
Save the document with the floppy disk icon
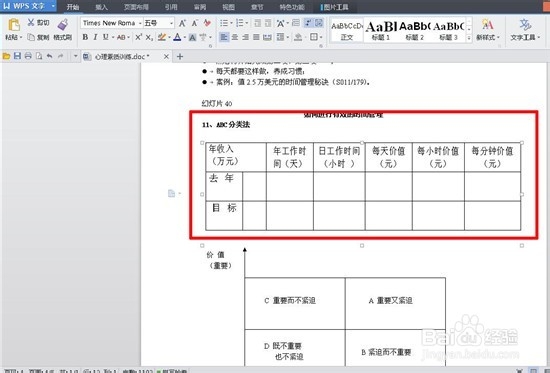[17, 56]
